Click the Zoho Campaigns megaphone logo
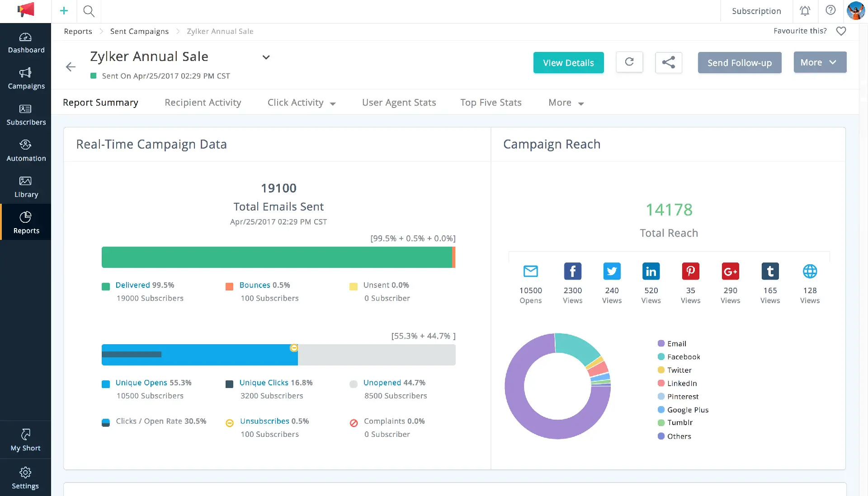Image resolution: width=868 pixels, height=496 pixels. click(x=26, y=10)
